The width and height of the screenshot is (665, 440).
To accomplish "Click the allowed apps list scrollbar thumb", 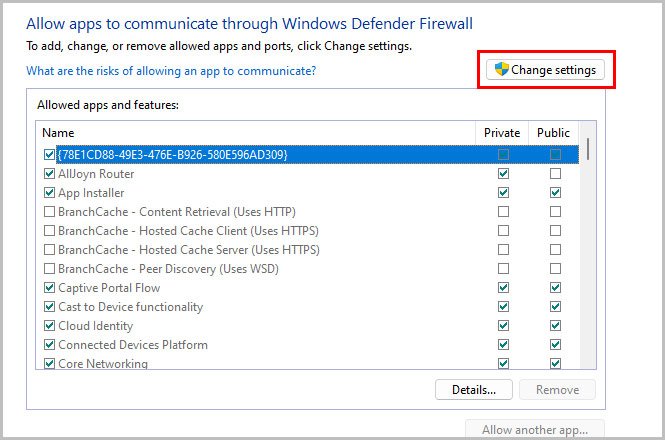I will [x=588, y=149].
